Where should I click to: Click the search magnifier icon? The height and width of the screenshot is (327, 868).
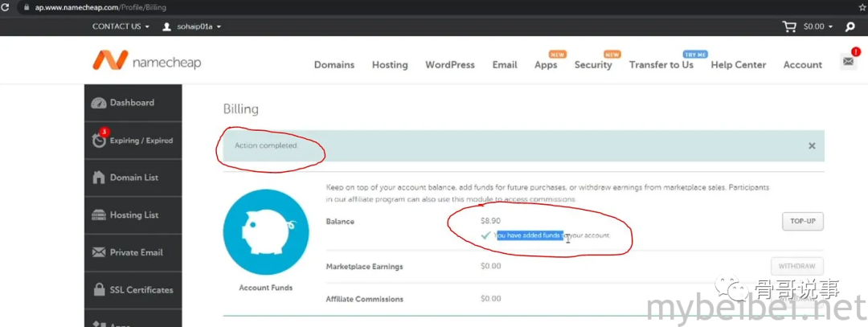tap(850, 27)
